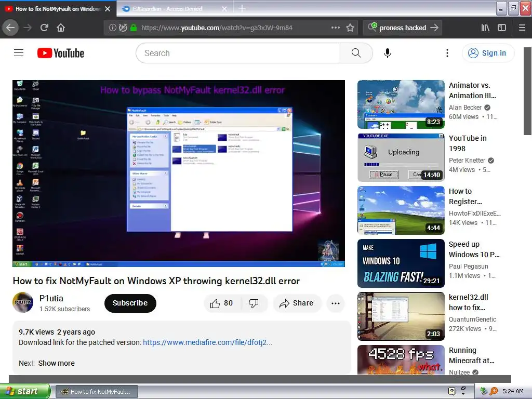
Task: Open Windows 10 Blazing Fast thumbnail
Action: click(401, 263)
